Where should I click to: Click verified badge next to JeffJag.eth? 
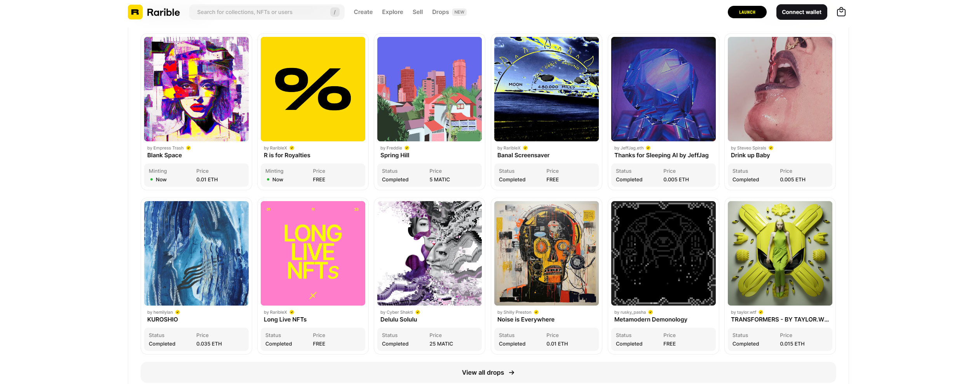click(x=648, y=148)
